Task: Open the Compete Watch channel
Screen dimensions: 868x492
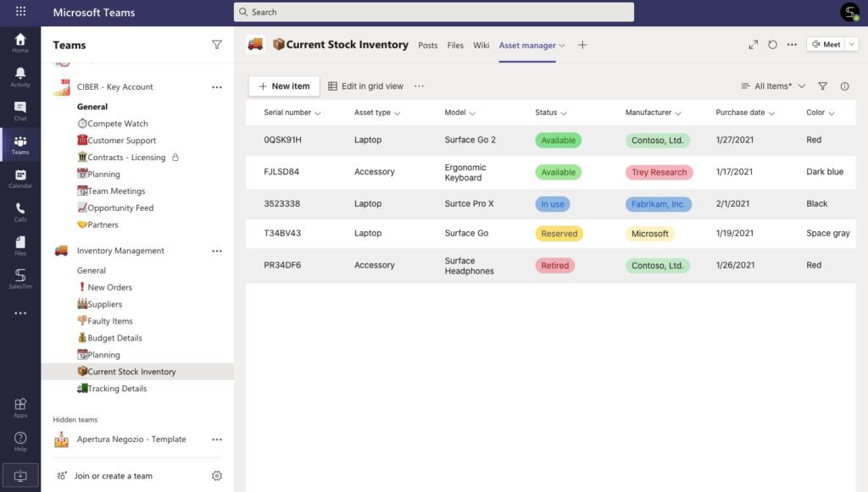Action: (113, 124)
